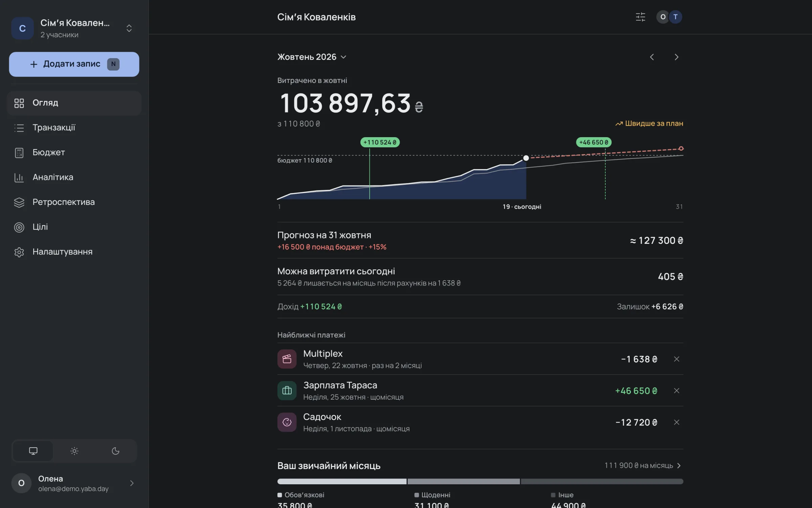Click the +46 650 ₴ chart marker
Viewport: 812px width, 508px height.
594,142
